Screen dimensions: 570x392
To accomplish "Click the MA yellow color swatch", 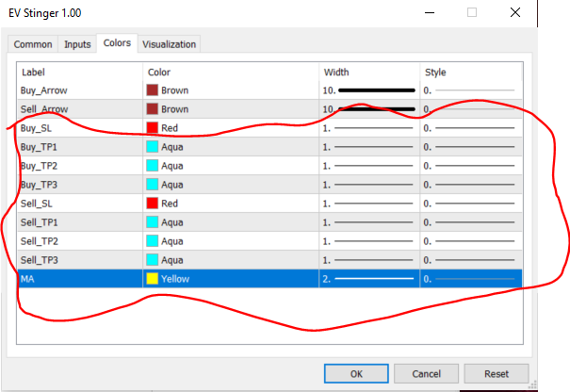I will (153, 279).
